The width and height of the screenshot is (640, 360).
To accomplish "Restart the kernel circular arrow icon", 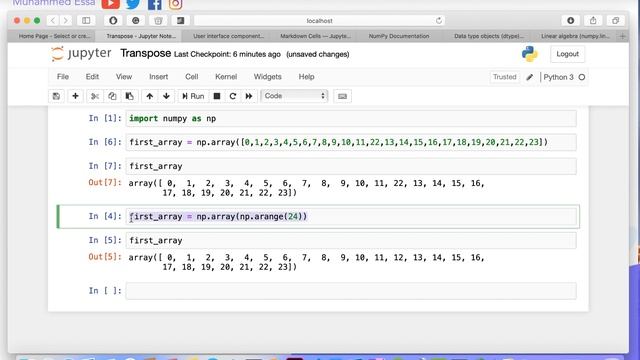I will tap(233, 96).
